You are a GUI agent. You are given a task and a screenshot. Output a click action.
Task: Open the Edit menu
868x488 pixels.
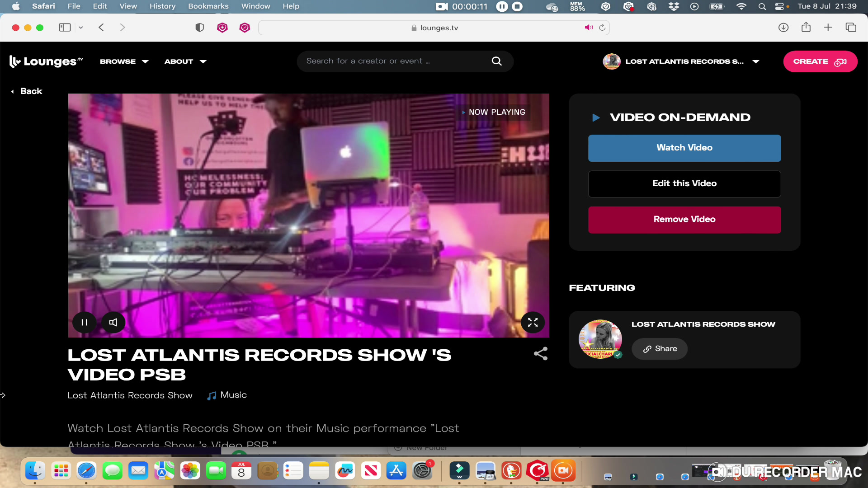(100, 6)
